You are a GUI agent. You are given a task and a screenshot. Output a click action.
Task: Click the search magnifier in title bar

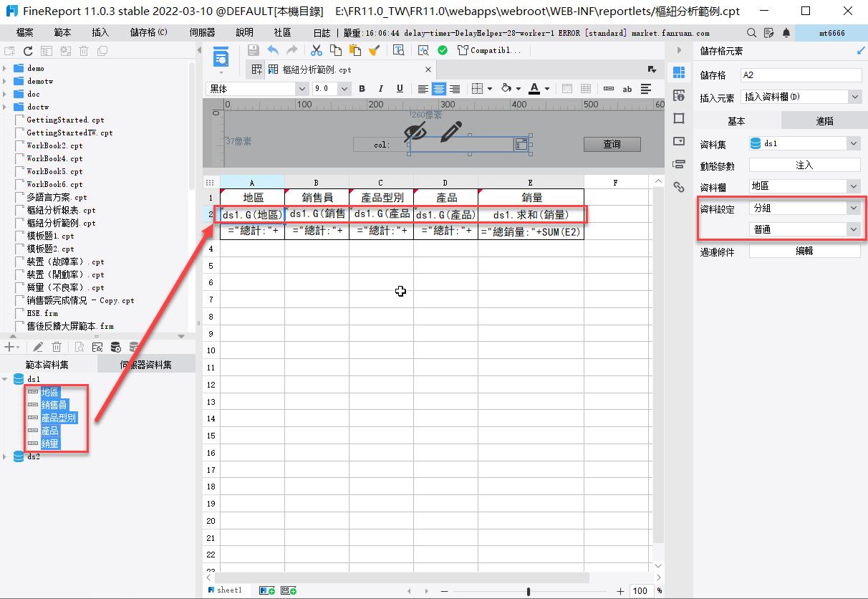(751, 33)
